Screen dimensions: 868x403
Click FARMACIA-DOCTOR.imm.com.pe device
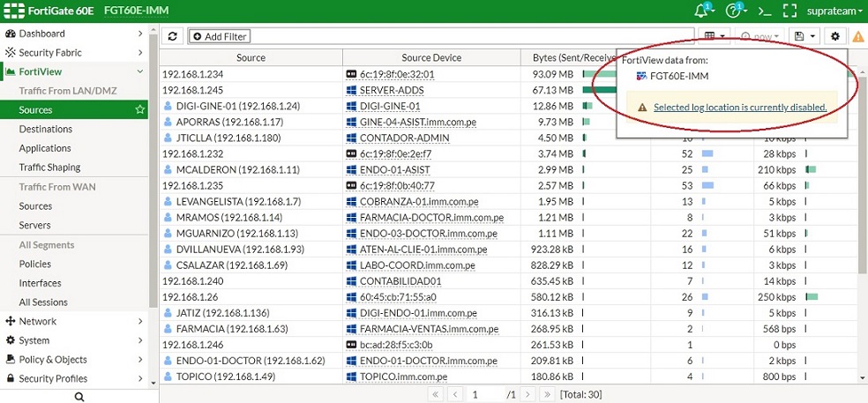point(431,218)
